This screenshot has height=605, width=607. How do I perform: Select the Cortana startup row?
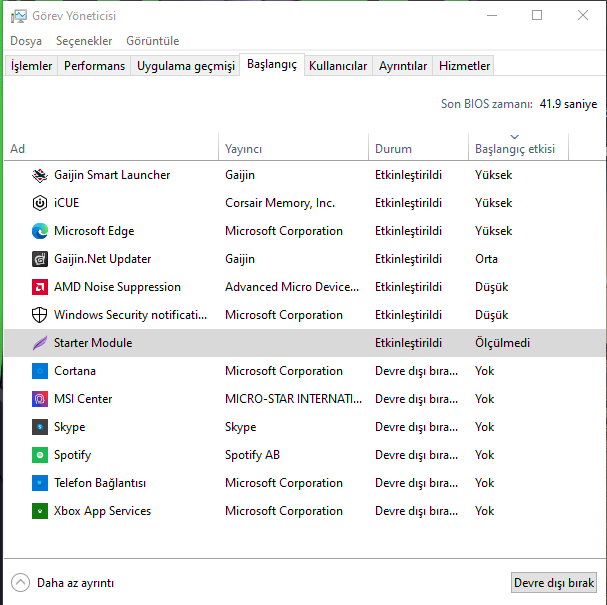tap(300, 371)
